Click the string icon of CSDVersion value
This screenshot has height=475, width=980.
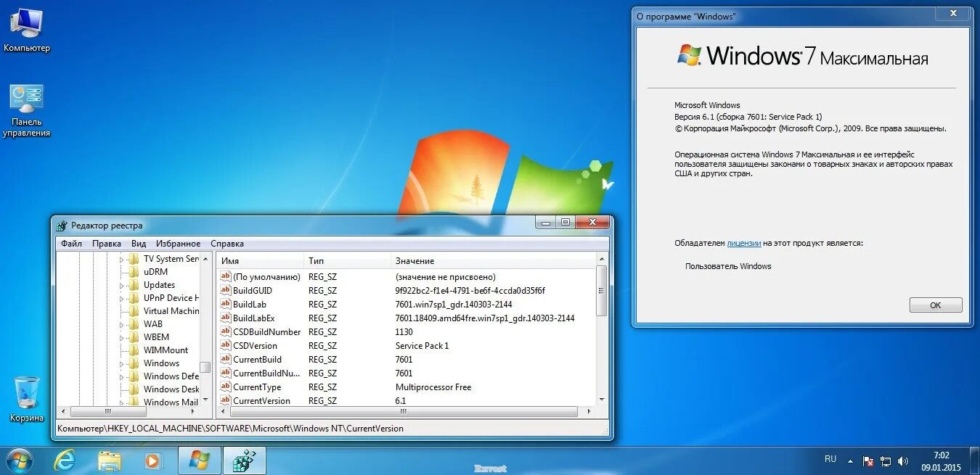pyautogui.click(x=225, y=345)
